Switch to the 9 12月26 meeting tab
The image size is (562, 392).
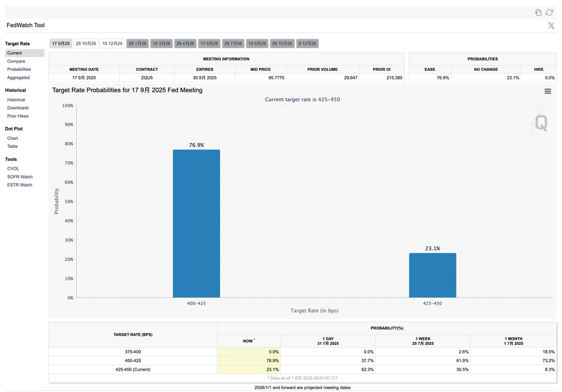point(307,44)
